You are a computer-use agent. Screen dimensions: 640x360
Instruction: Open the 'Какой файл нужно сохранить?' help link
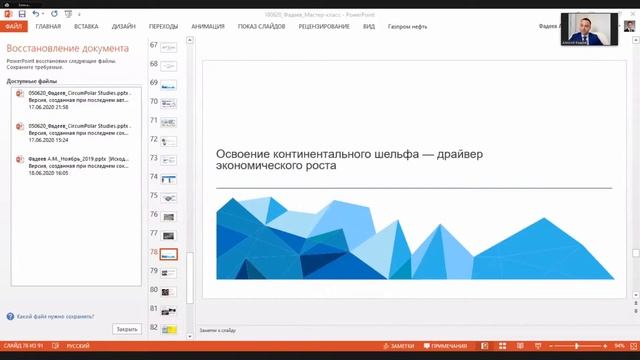(56, 316)
